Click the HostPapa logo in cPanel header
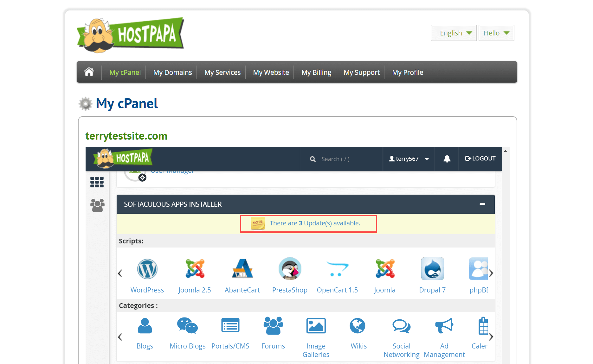593x364 pixels. click(123, 158)
